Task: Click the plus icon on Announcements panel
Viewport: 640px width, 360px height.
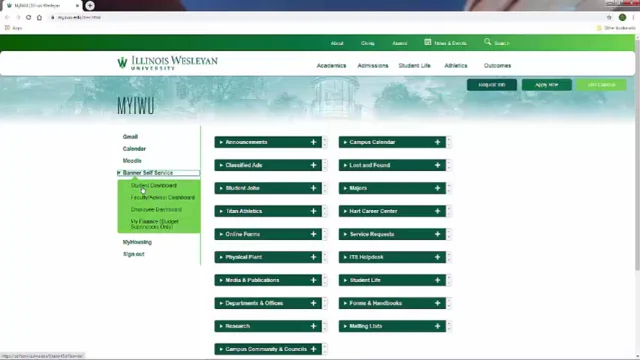Action: tap(313, 142)
